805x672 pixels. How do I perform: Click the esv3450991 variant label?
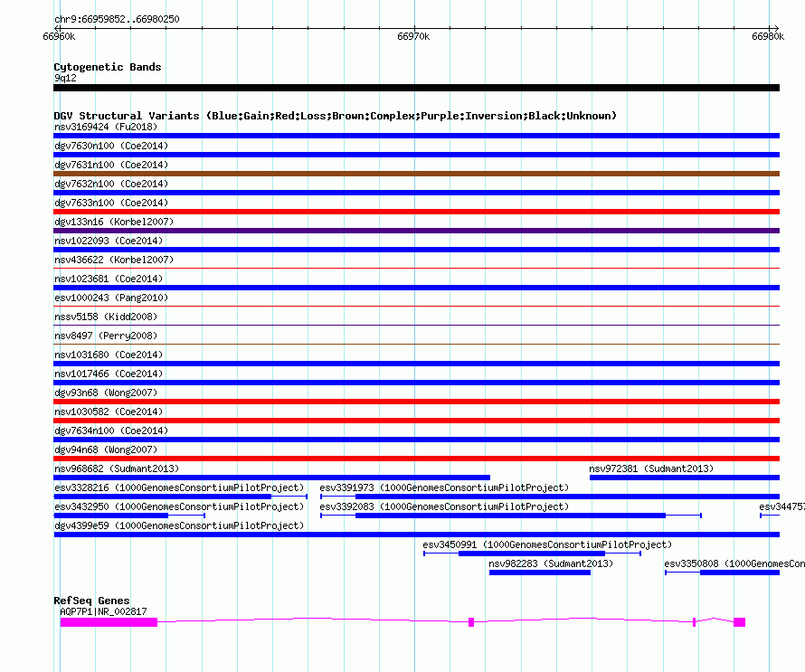[547, 544]
